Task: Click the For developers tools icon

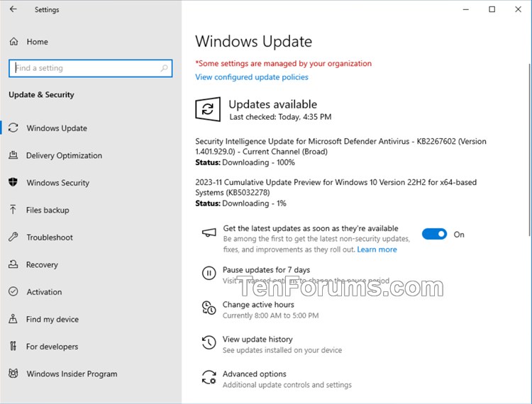Action: 13,346
